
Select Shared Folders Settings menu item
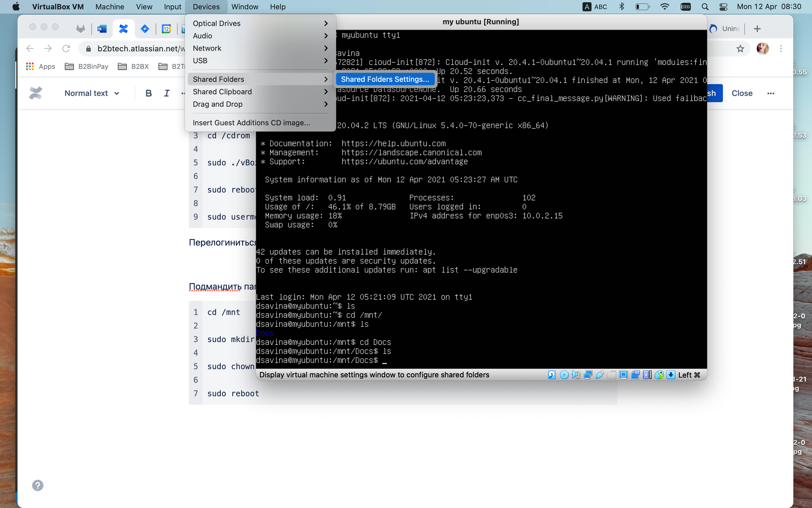[385, 79]
